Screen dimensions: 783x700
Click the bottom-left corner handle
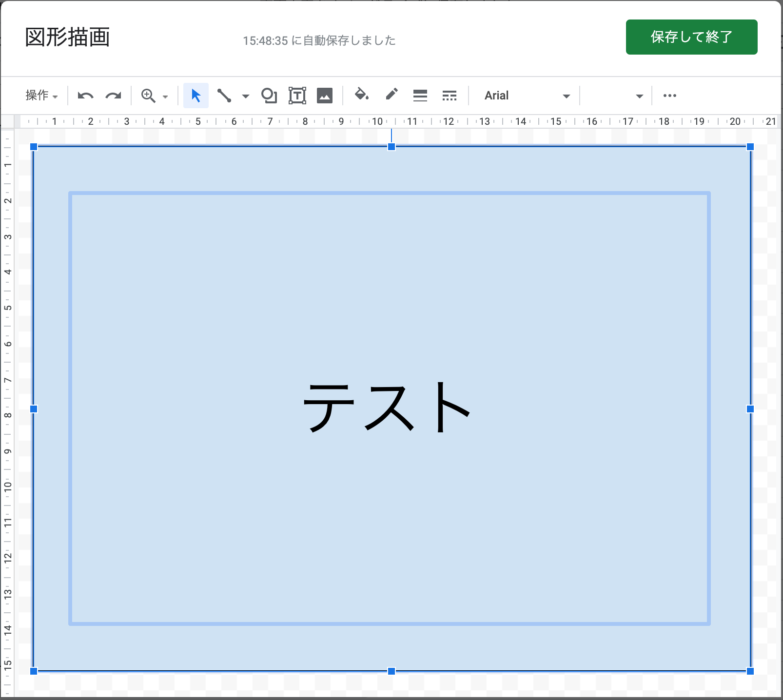[x=34, y=671]
